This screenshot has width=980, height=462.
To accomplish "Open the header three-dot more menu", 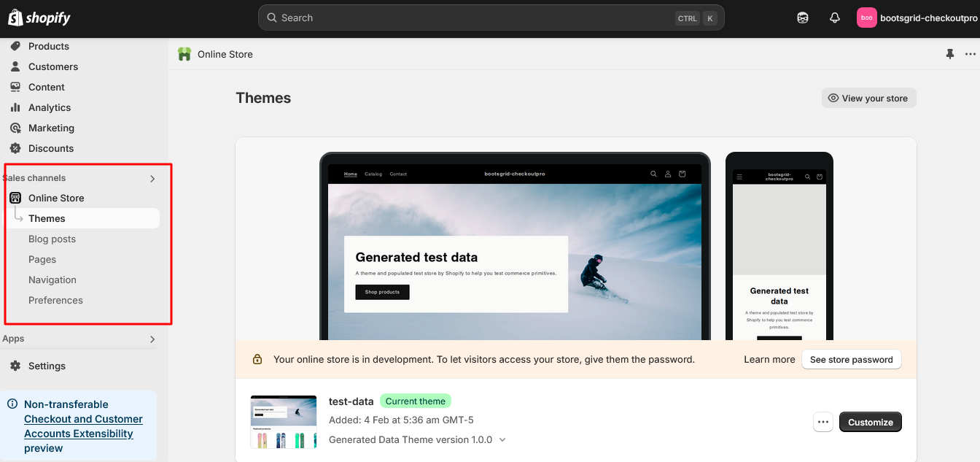I will (x=971, y=54).
